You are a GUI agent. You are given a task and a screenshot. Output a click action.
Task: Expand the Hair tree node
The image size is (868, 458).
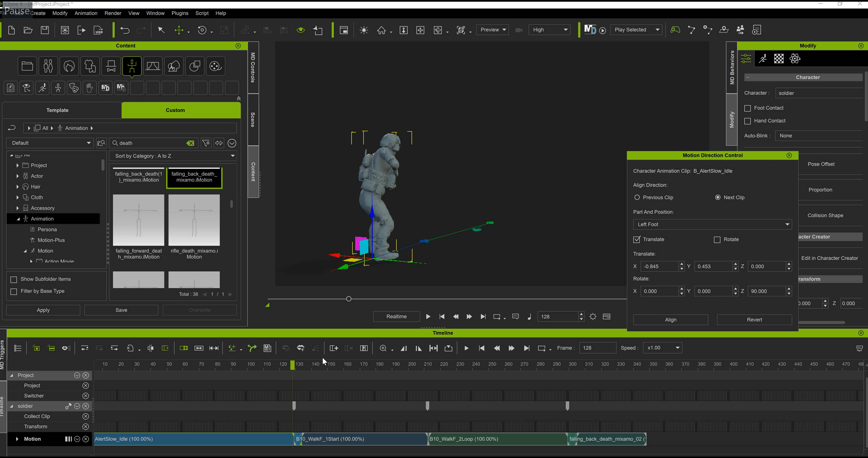18,187
